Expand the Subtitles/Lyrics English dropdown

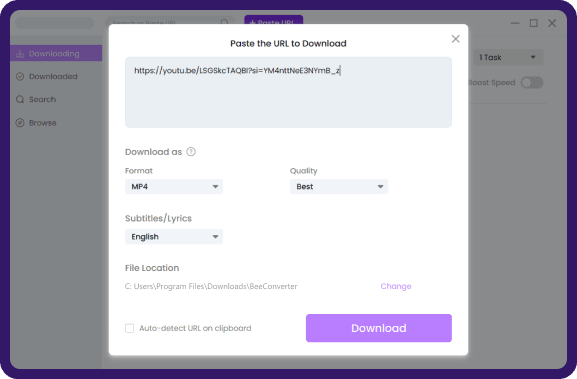pos(174,237)
